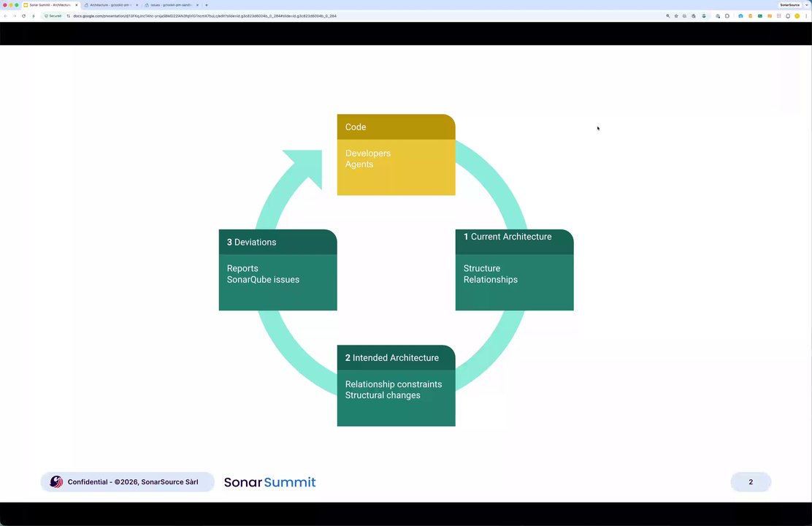The width and height of the screenshot is (812, 526).
Task: Click the SonarSource profile label
Action: pos(790,5)
